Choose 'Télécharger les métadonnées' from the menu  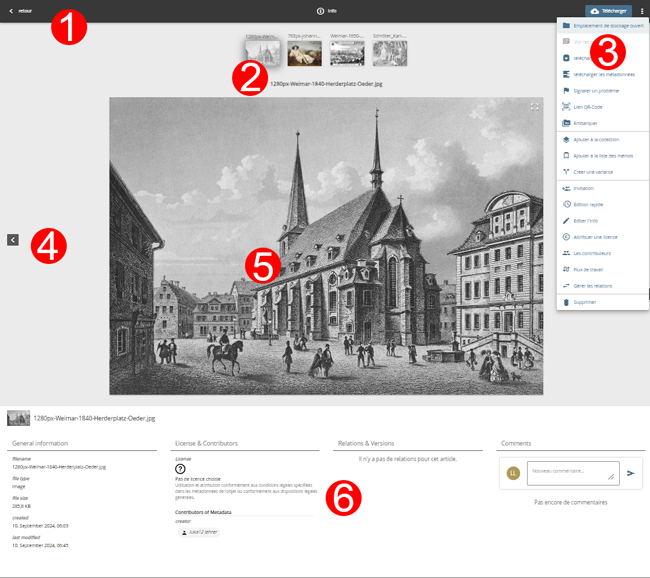point(602,75)
